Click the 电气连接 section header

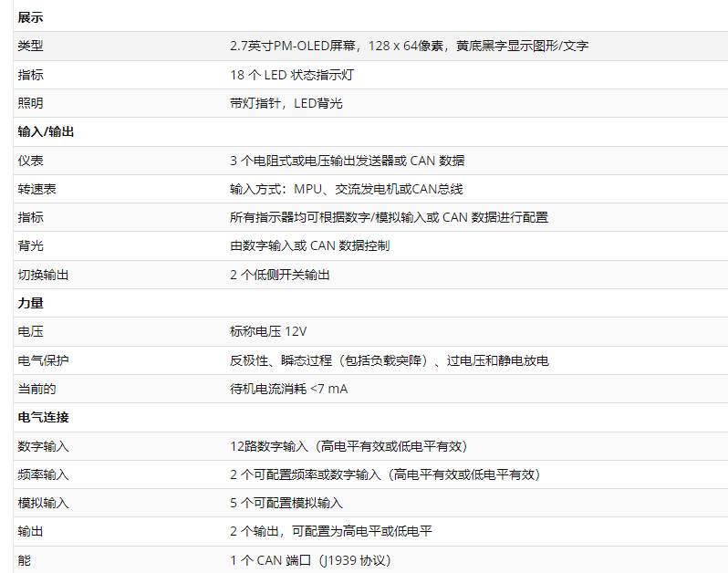[x=44, y=417]
